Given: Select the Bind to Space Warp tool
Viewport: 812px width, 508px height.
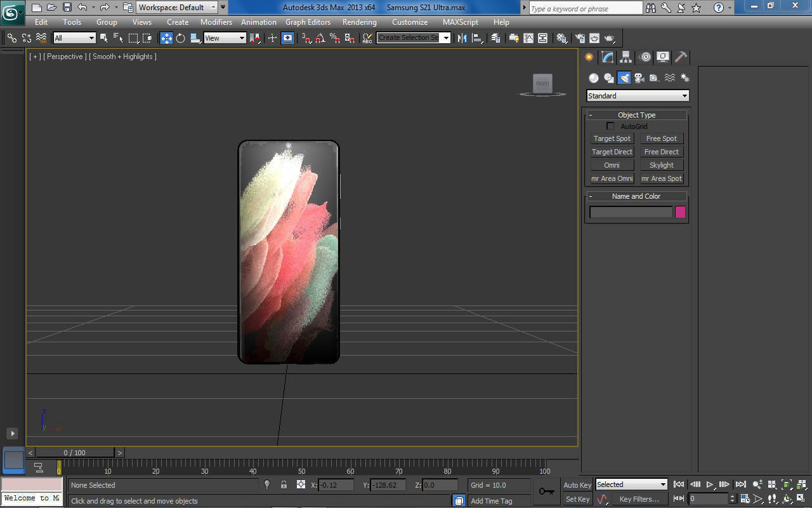Looking at the screenshot, I should coord(41,38).
